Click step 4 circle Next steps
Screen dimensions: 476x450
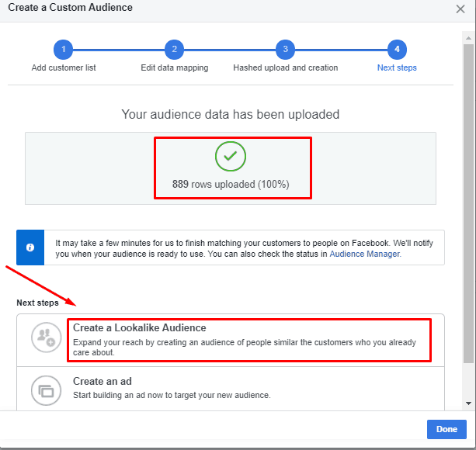[x=397, y=50]
